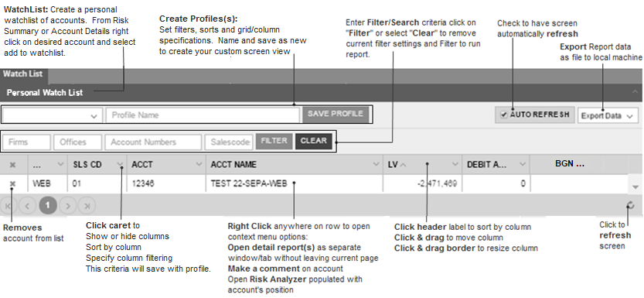The width and height of the screenshot is (644, 298).
Task: Open the Export Data dropdown
Action: [608, 116]
